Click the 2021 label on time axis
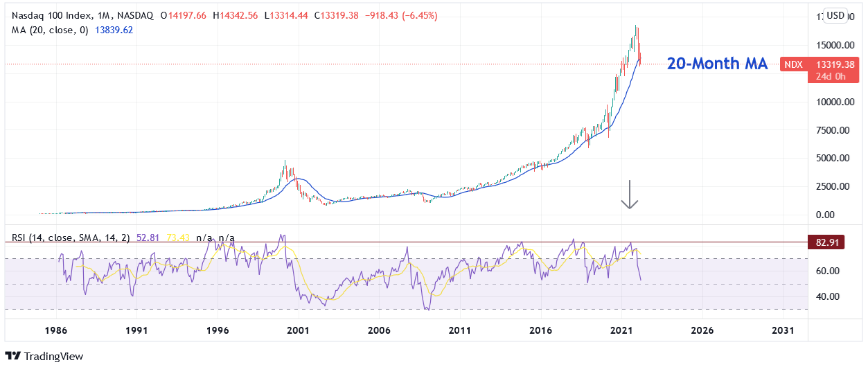 click(622, 330)
